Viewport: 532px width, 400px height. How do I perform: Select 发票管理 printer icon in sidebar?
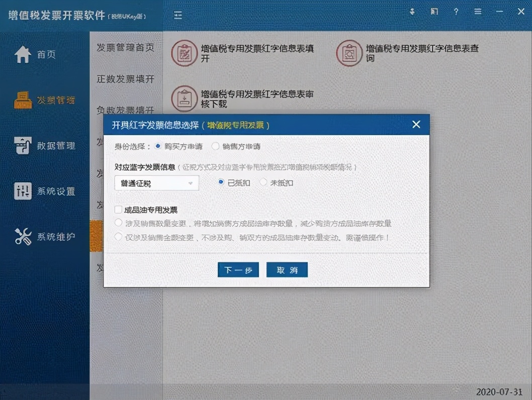pos(23,100)
